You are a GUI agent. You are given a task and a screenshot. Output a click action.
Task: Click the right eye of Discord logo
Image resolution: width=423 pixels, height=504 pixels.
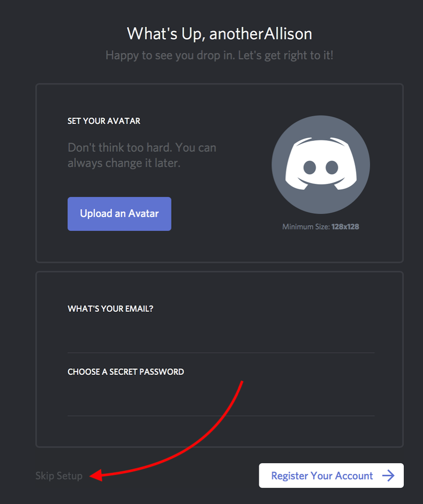click(332, 167)
